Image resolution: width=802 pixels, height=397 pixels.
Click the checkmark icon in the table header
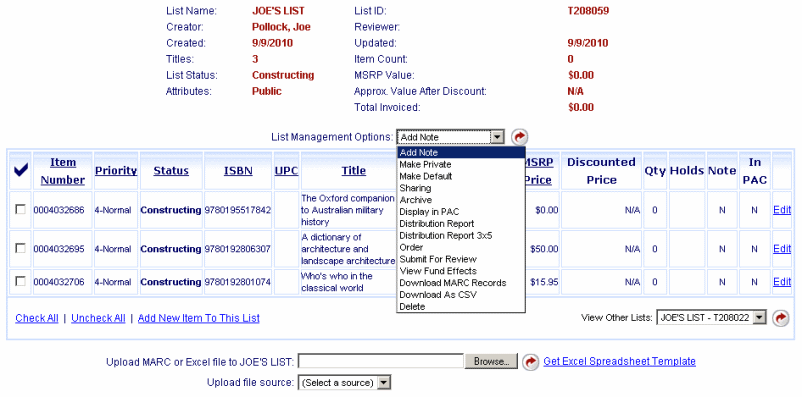[x=21, y=170]
